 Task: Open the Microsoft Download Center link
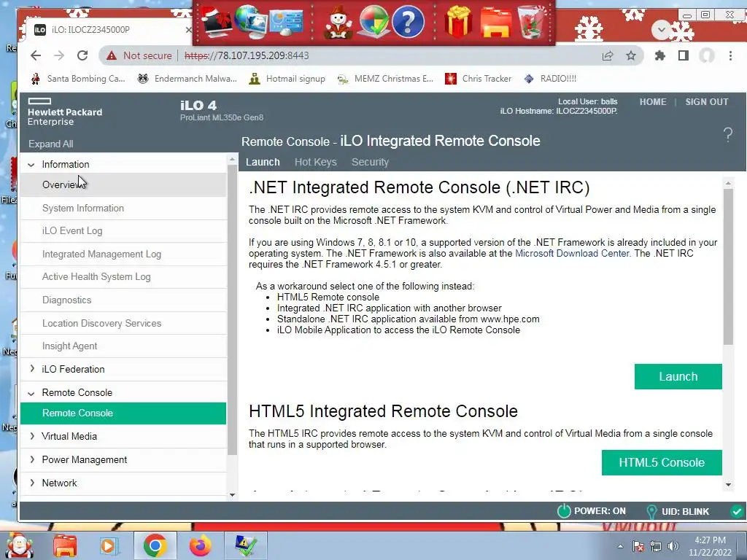pyautogui.click(x=572, y=253)
